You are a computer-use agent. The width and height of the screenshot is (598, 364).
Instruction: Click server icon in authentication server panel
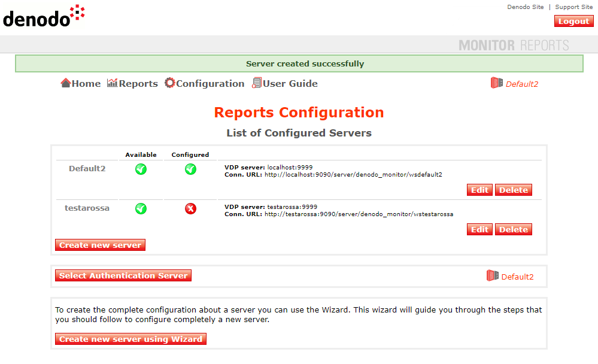(x=493, y=275)
